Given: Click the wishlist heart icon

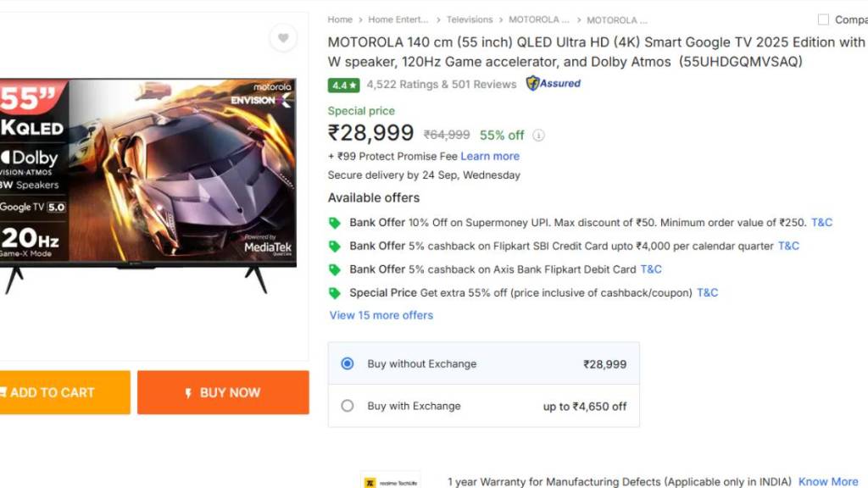Looking at the screenshot, I should pos(283,38).
